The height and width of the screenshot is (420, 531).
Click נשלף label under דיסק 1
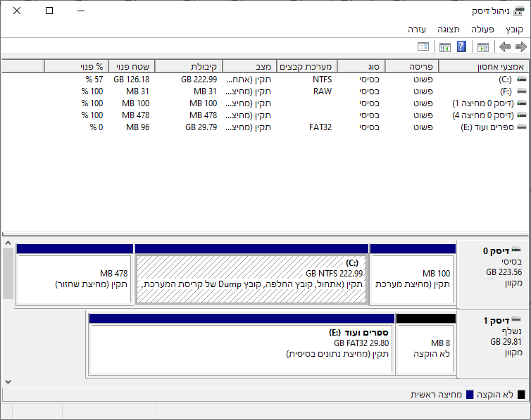coord(512,331)
